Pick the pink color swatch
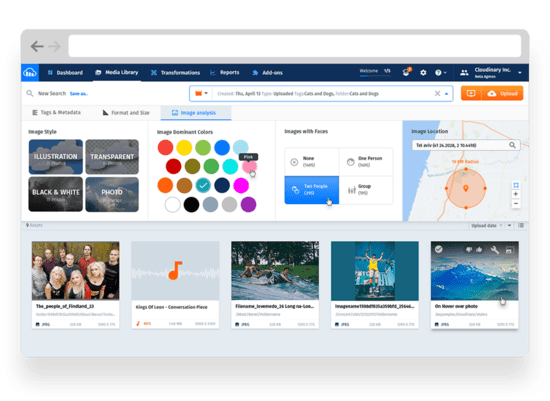This screenshot has height=401, width=550. tap(249, 166)
